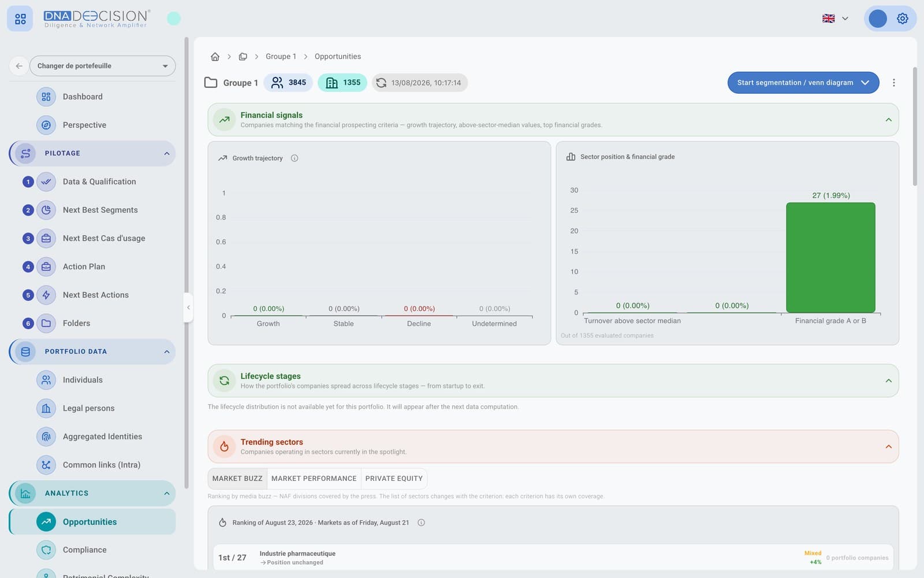Collapse the Financial signals section

[888, 120]
